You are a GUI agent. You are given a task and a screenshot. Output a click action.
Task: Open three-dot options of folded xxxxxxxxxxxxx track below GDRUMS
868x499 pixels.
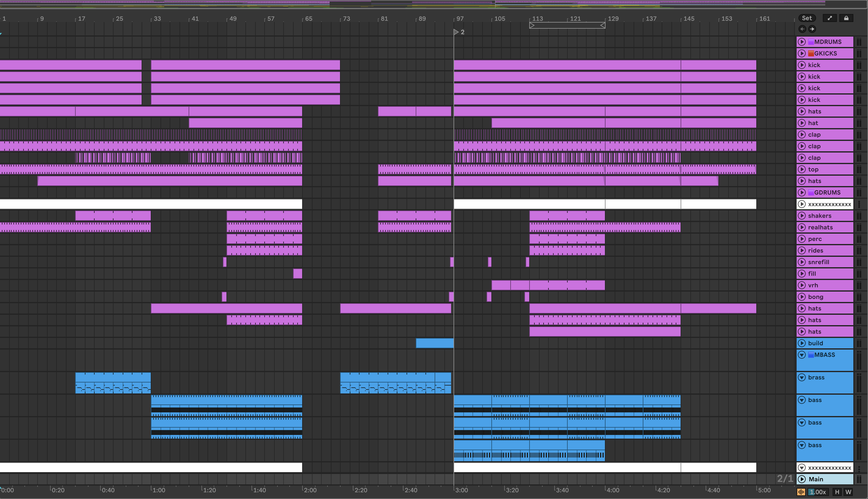[859, 204]
